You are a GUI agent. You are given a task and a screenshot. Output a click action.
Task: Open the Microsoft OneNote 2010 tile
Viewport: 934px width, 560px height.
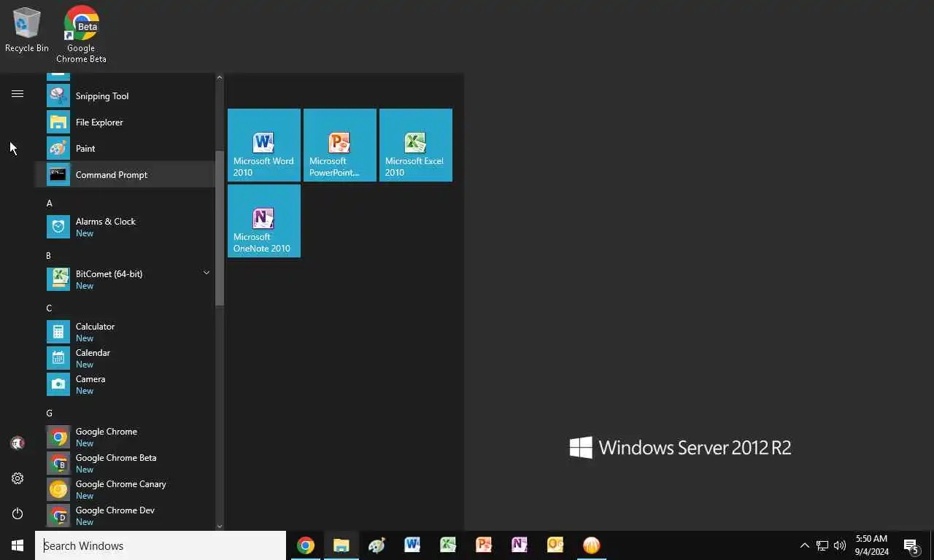pyautogui.click(x=264, y=221)
